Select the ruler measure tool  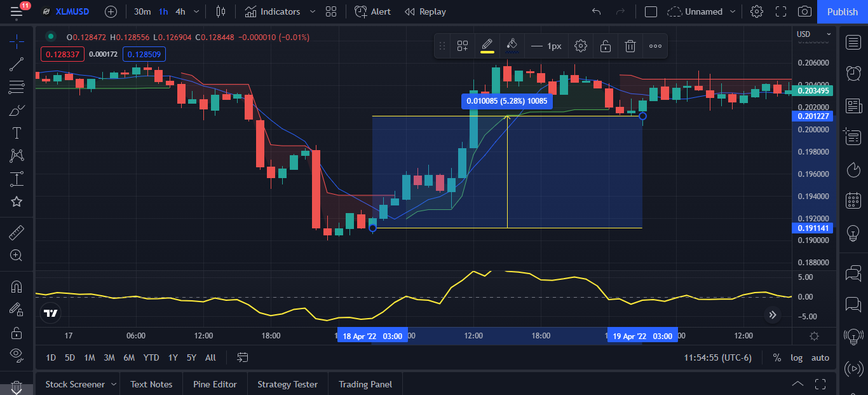(17, 233)
